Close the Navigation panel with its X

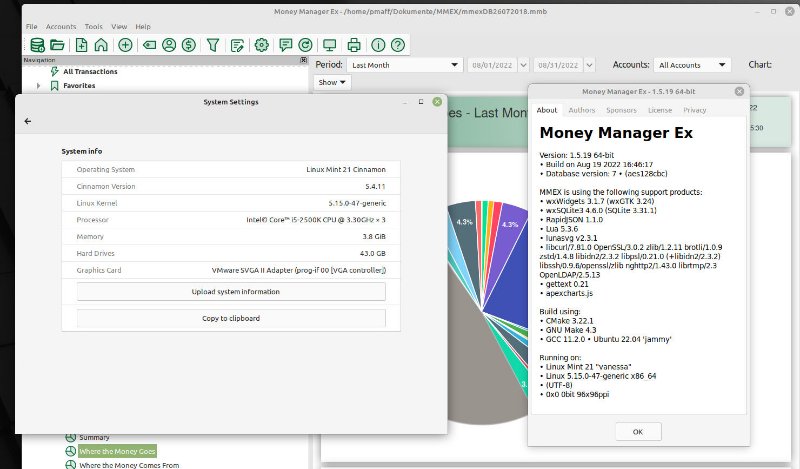(x=303, y=60)
